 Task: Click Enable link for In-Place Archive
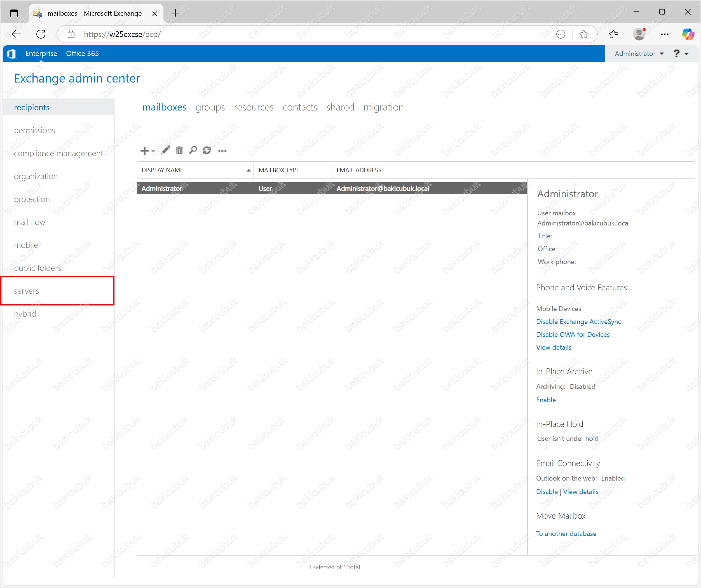tap(546, 400)
